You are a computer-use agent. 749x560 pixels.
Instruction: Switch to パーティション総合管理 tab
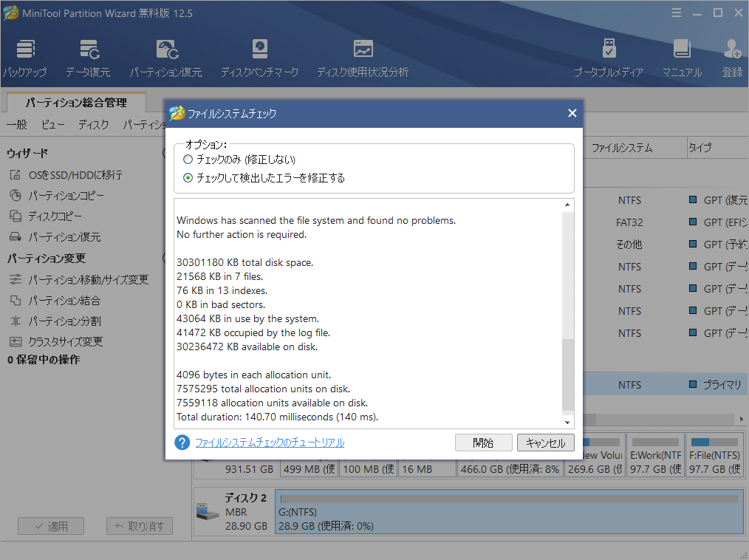(x=76, y=102)
